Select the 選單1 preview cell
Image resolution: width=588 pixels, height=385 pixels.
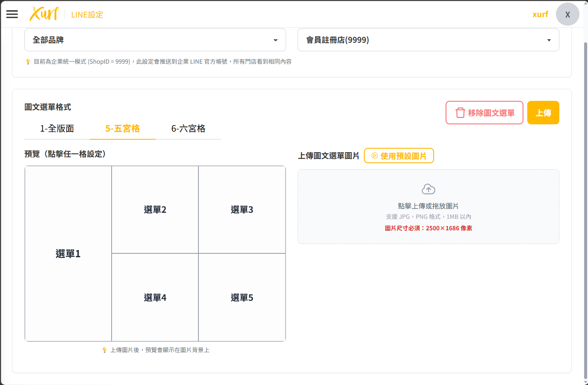tap(68, 254)
